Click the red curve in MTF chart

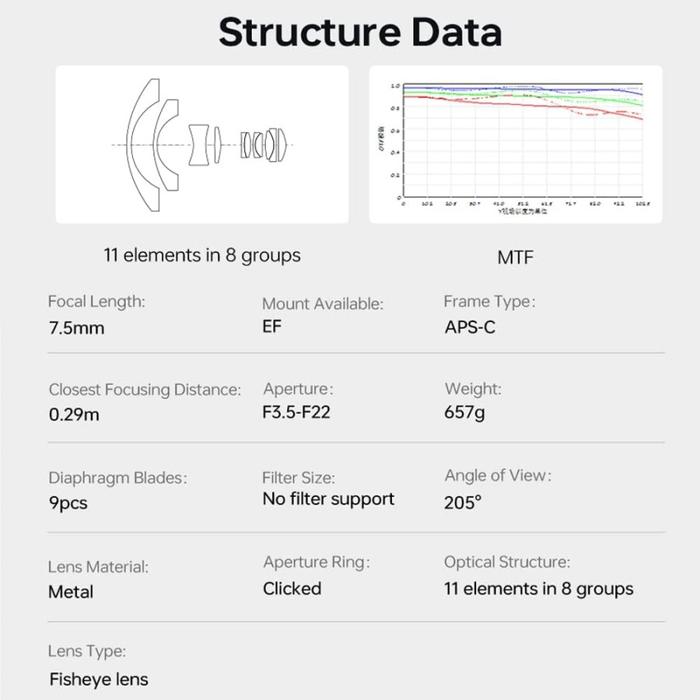point(522,105)
